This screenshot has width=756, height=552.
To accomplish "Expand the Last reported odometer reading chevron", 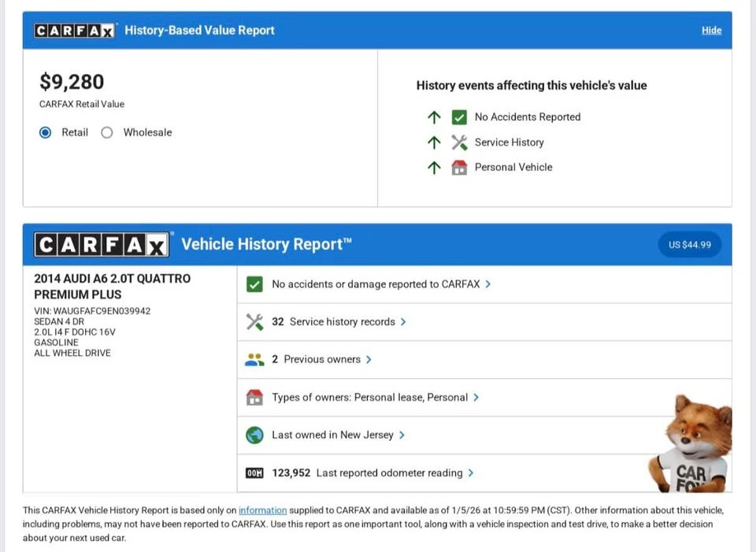I will coord(471,473).
